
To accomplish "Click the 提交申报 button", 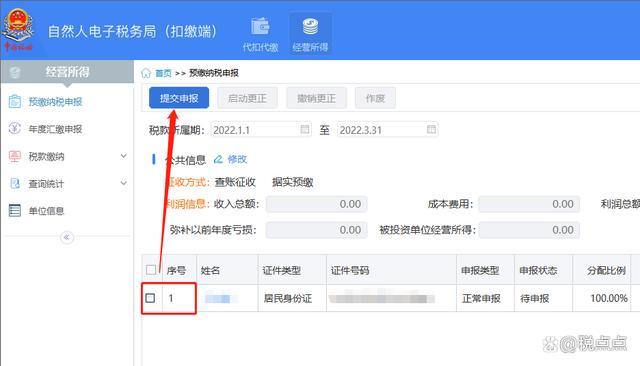I will [179, 98].
